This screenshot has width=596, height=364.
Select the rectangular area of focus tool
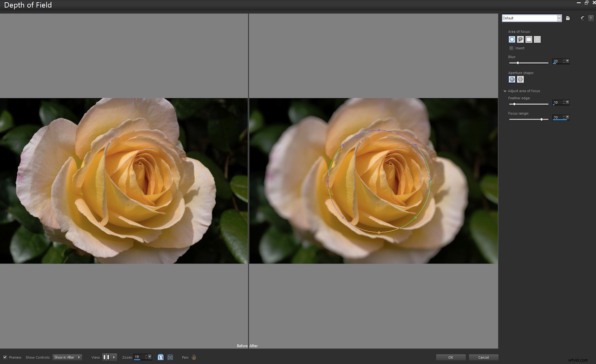point(528,39)
